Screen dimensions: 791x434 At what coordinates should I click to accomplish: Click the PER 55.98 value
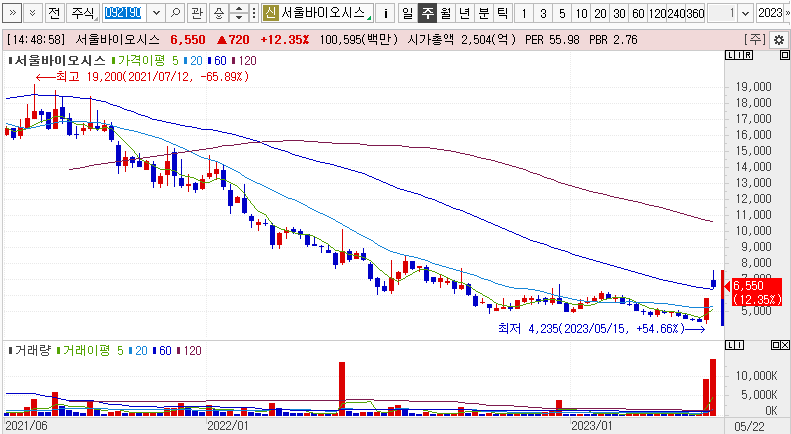(552, 39)
